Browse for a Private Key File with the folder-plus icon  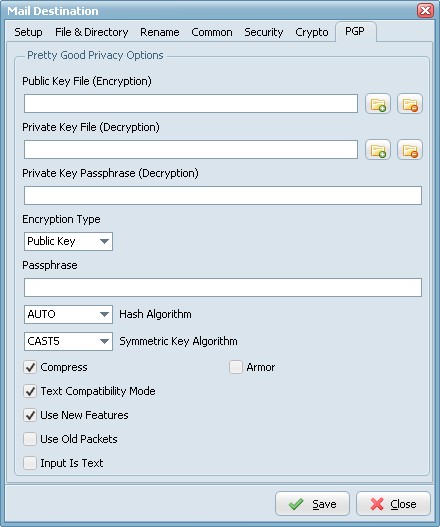pos(378,150)
